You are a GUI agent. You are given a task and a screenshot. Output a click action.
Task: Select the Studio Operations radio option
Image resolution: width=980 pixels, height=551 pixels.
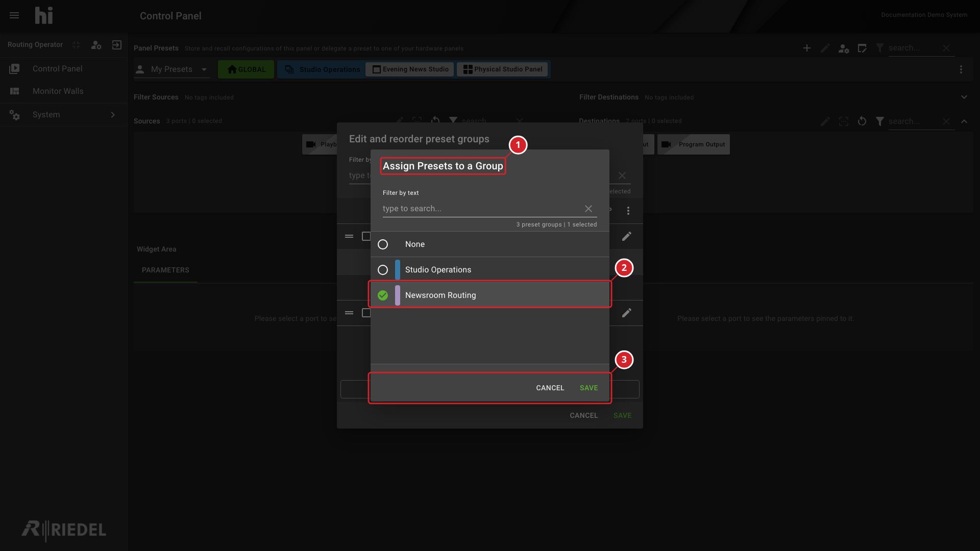tap(383, 270)
